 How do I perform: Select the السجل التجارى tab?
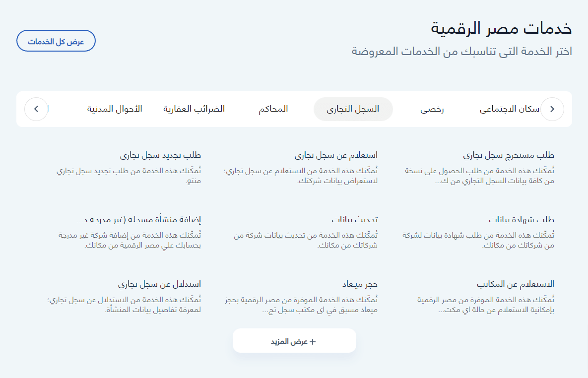[353, 109]
